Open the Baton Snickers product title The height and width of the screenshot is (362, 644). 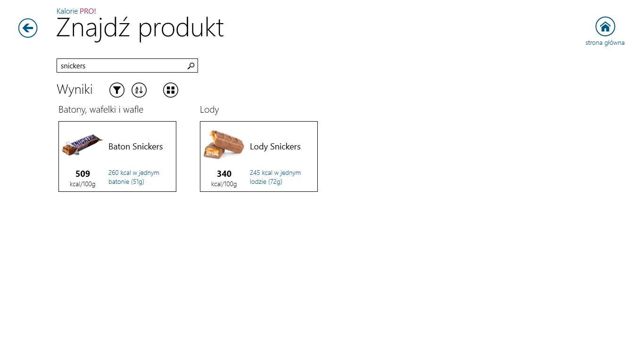135,147
